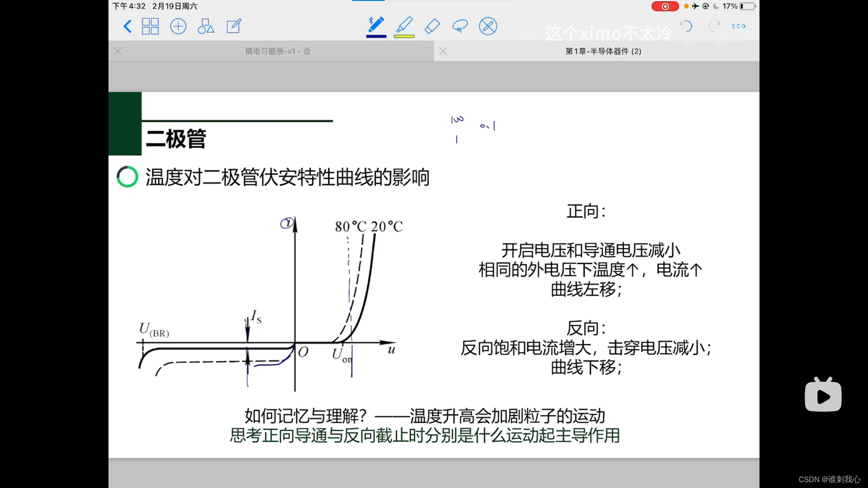
Task: Click the blue pen color underline
Action: (x=376, y=36)
